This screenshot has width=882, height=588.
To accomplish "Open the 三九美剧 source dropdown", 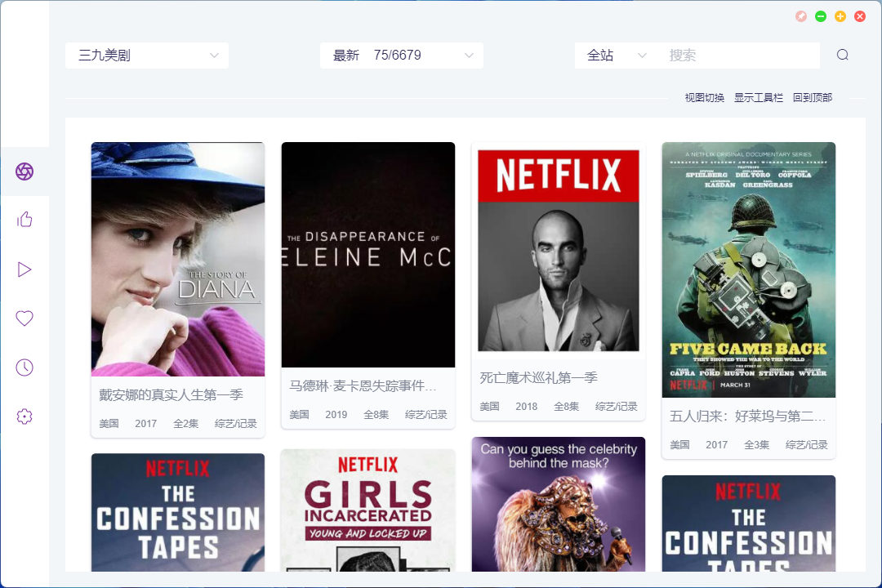I will 147,56.
